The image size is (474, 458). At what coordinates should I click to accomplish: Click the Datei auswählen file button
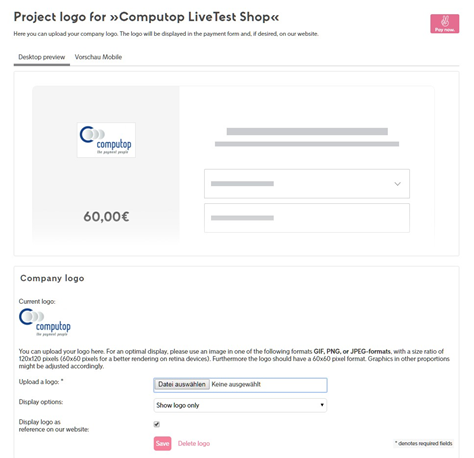point(182,384)
